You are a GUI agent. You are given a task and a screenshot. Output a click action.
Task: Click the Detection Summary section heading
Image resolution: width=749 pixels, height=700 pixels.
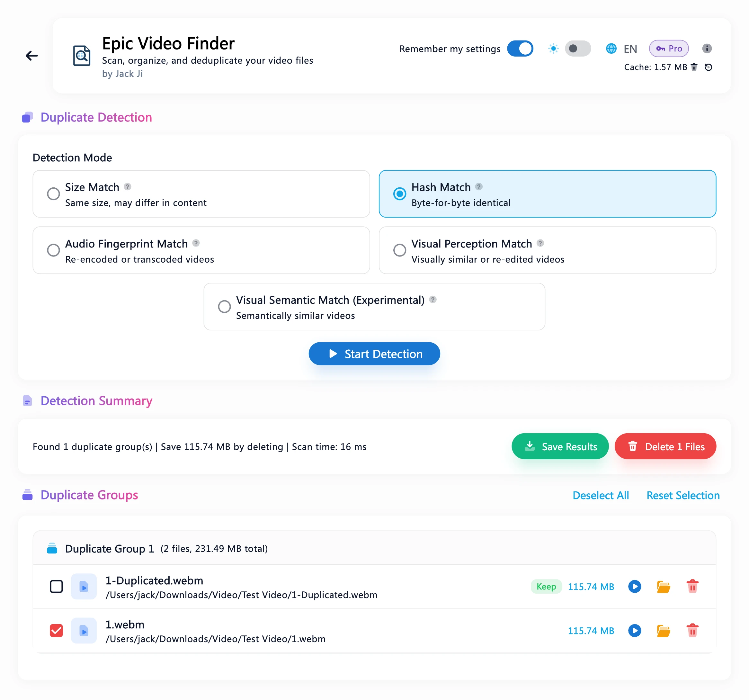pos(96,401)
